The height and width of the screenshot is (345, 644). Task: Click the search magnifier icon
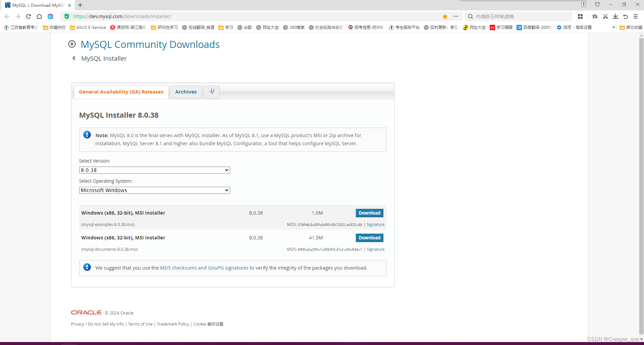click(471, 16)
